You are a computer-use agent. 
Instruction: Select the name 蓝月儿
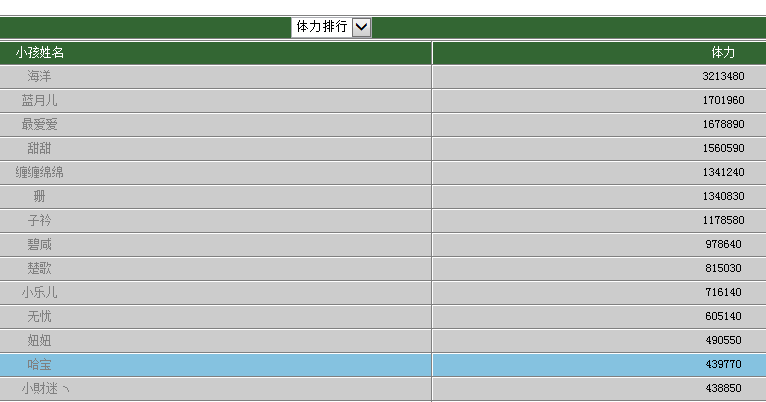pyautogui.click(x=40, y=101)
